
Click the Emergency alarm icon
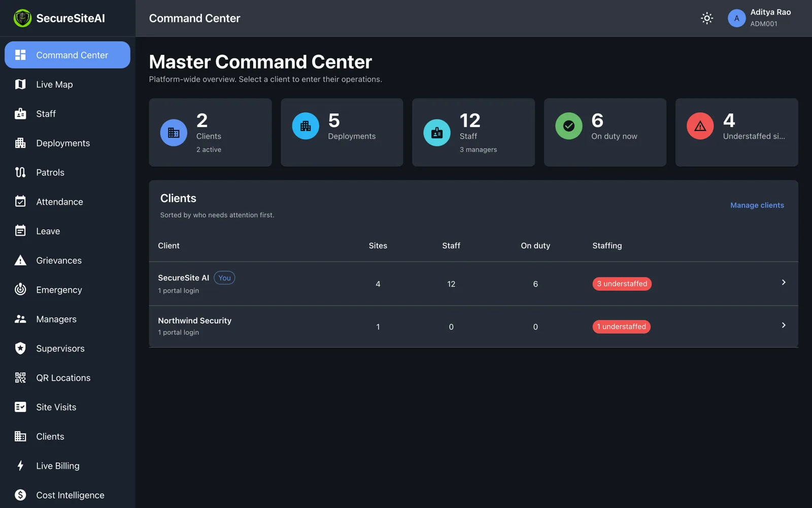[20, 290]
